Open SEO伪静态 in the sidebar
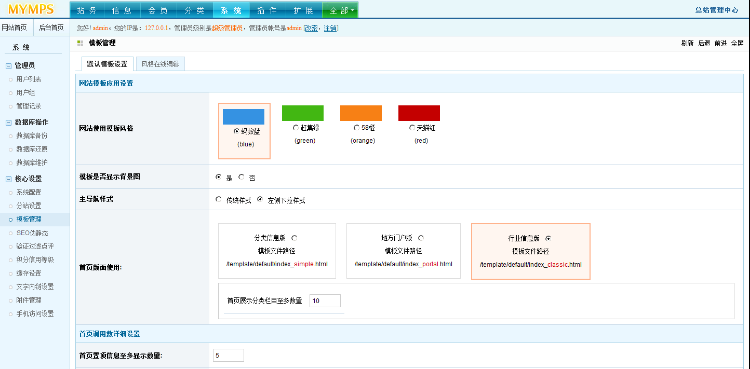The image size is (750, 369). (x=32, y=233)
